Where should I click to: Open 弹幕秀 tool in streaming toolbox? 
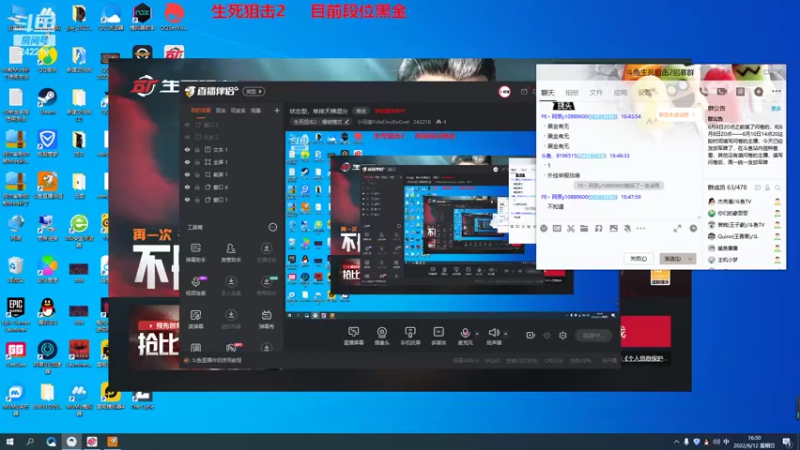click(266, 319)
